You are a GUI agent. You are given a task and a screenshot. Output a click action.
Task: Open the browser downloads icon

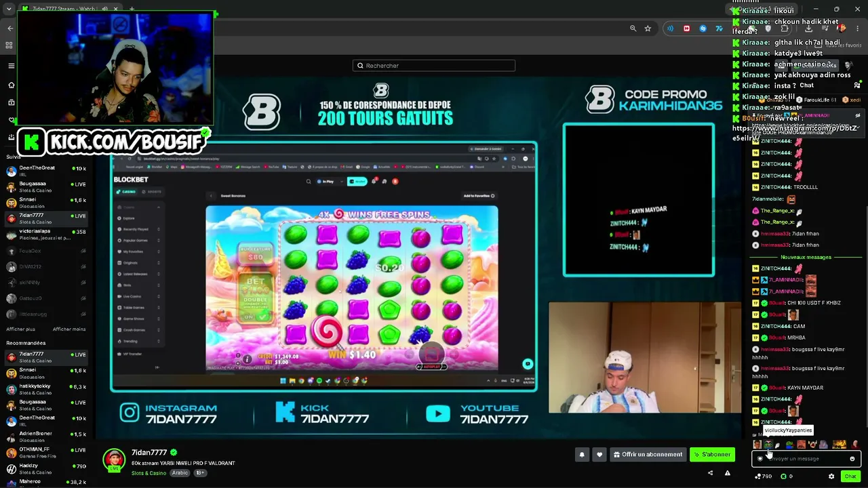pos(808,28)
